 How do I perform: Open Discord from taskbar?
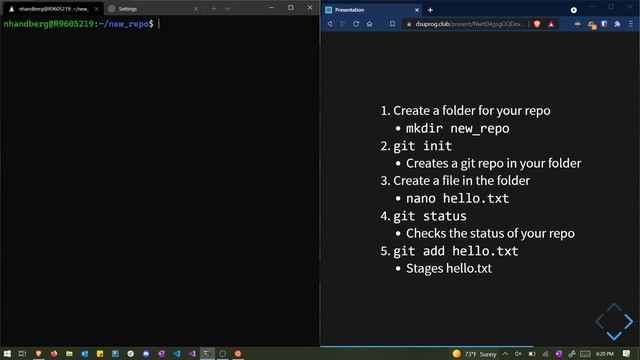[x=146, y=353]
